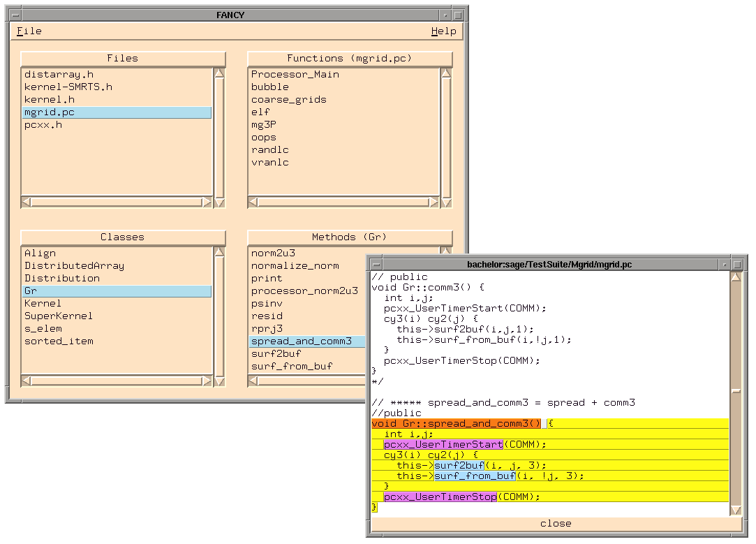Select normalize_norm method
Image resolution: width=756 pixels, height=544 pixels.
(308, 266)
